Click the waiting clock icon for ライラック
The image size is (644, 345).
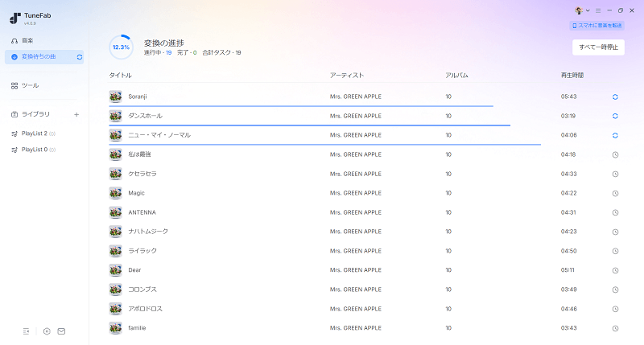pyautogui.click(x=615, y=251)
